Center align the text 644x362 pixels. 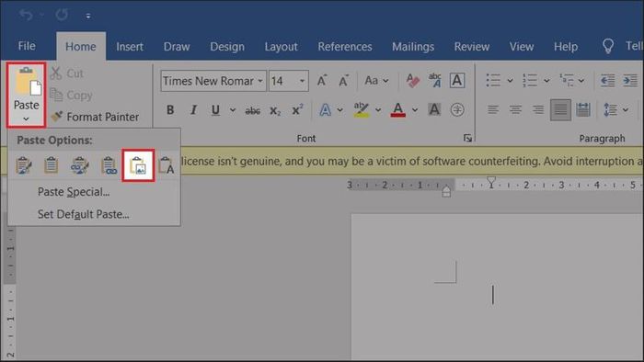click(x=515, y=109)
